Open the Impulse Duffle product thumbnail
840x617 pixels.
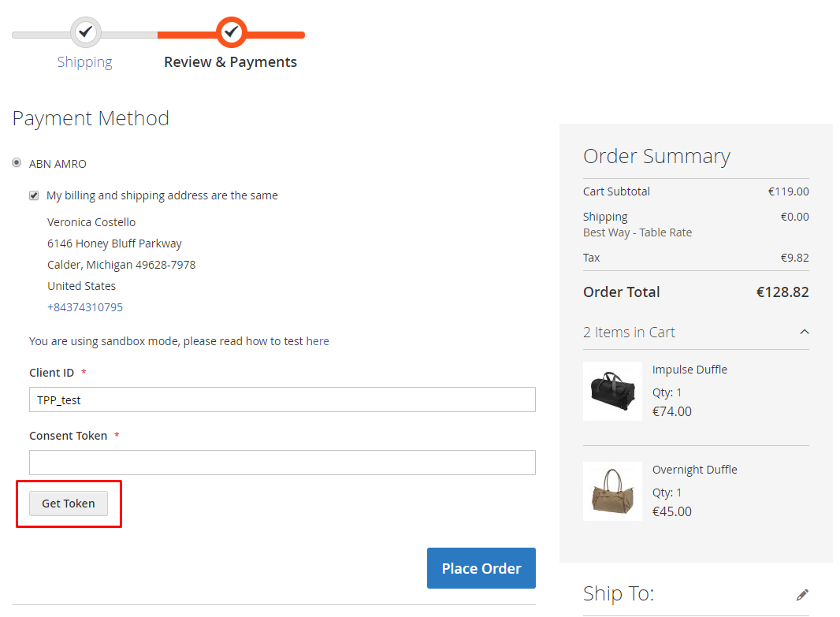(x=612, y=391)
